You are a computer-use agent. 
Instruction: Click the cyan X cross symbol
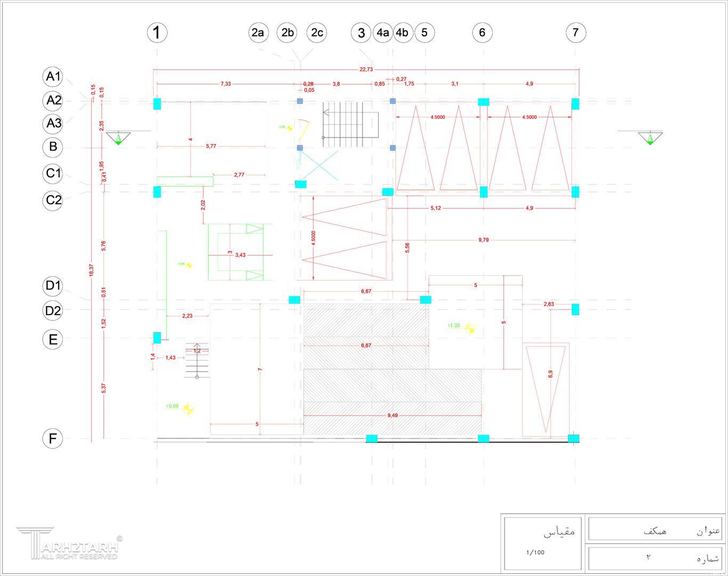pos(318,165)
